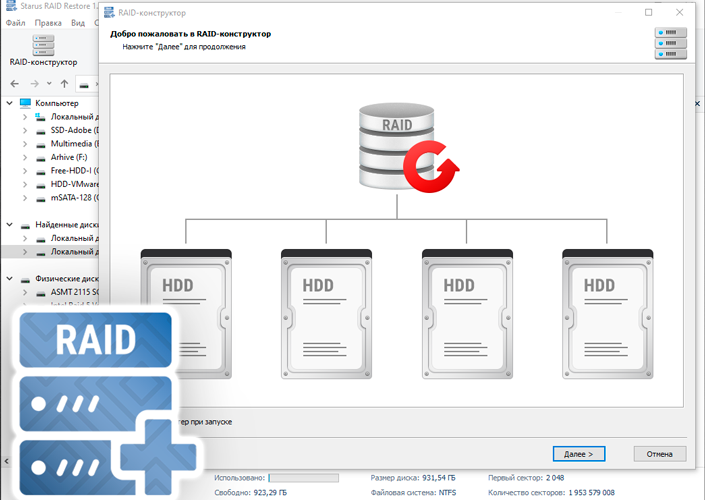Select the ASMT 2115 physical disk
705x500 pixels.
point(75,292)
